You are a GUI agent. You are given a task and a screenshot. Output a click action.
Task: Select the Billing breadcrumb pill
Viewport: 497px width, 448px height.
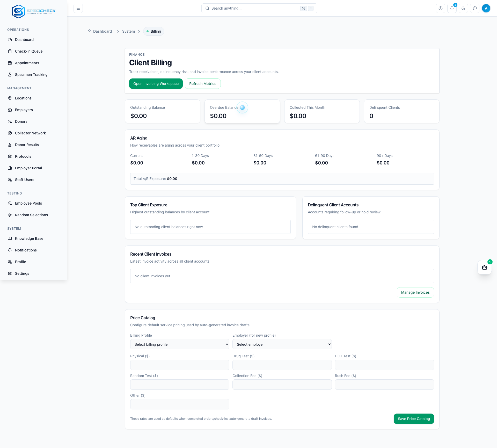tap(154, 31)
